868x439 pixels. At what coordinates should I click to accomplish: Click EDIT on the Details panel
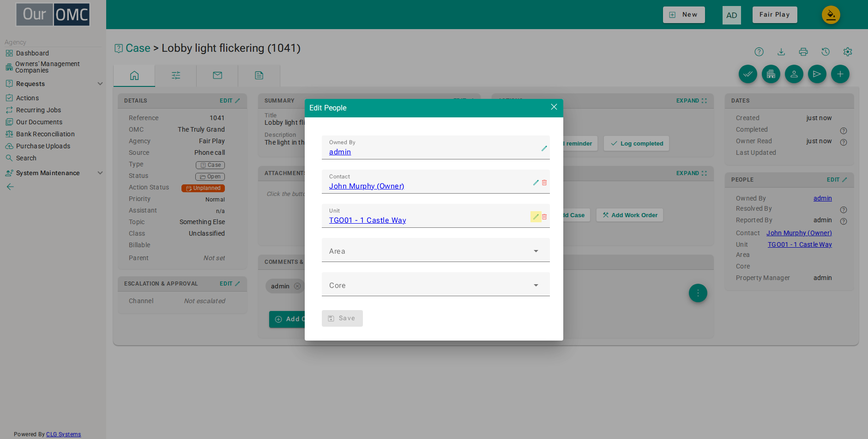[x=229, y=101]
